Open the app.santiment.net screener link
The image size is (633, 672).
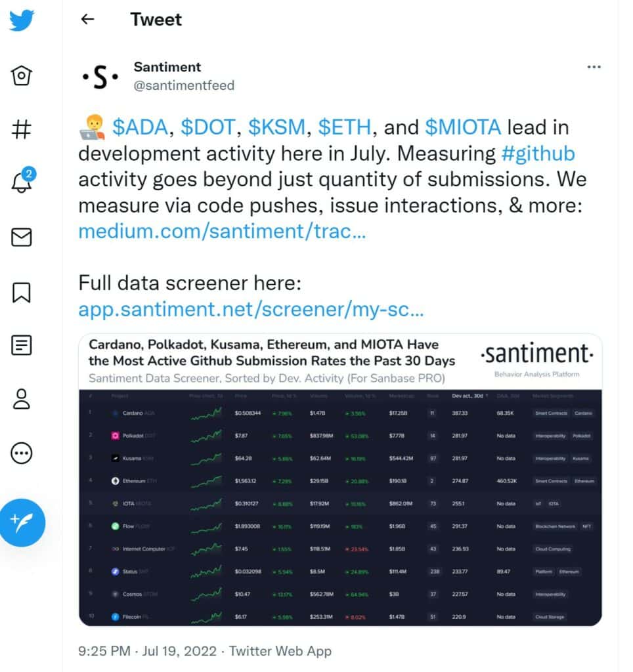(250, 309)
